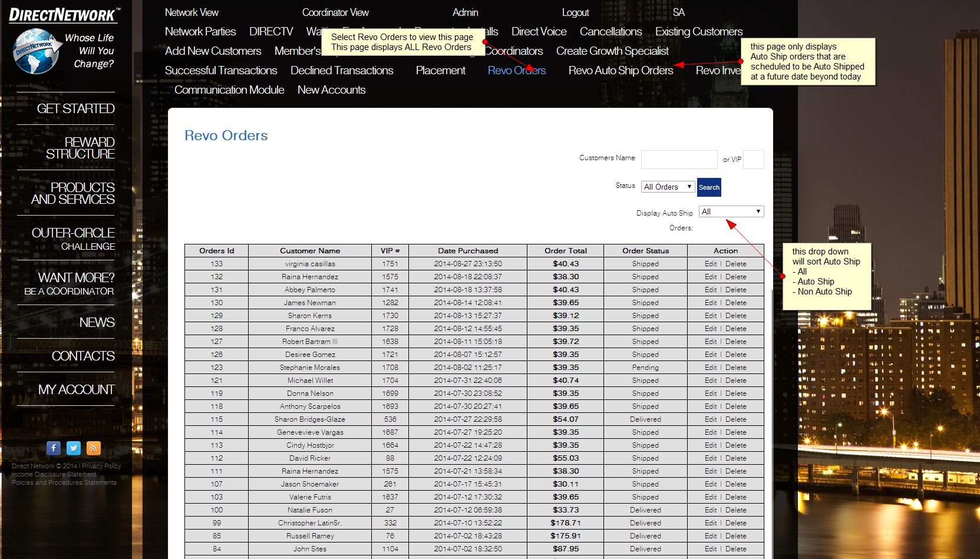The height and width of the screenshot is (559, 980).
Task: Select date cell 2014-08-27 23:13:50
Action: 468,264
